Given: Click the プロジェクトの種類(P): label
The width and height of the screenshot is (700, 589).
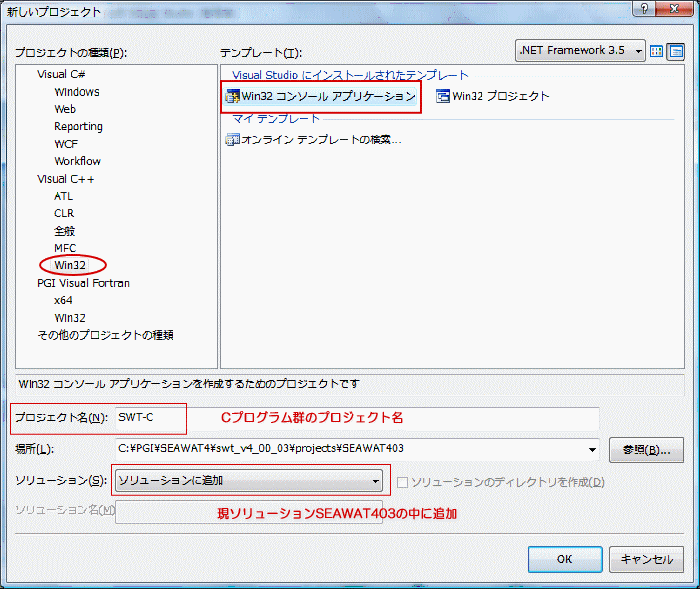Looking at the screenshot, I should pyautogui.click(x=71, y=53).
